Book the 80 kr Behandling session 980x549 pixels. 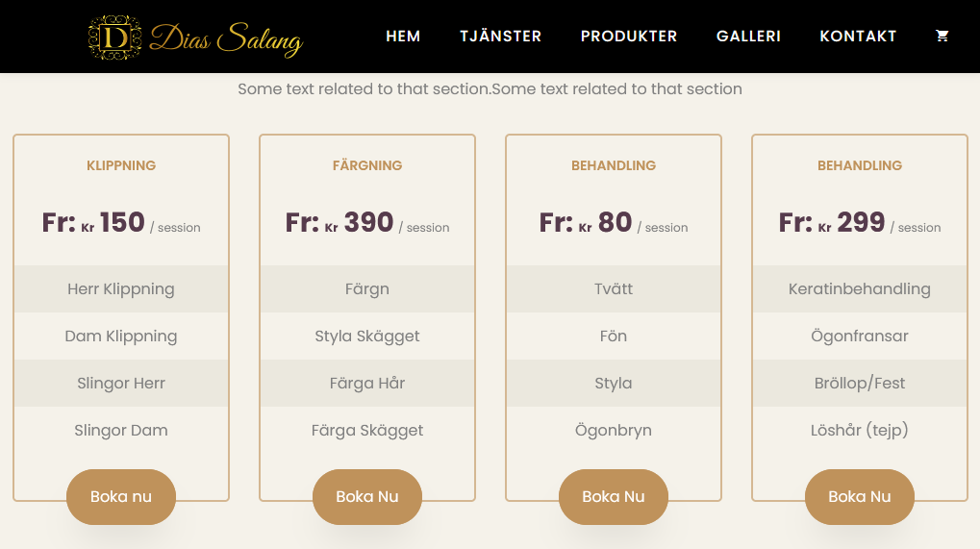(614, 496)
